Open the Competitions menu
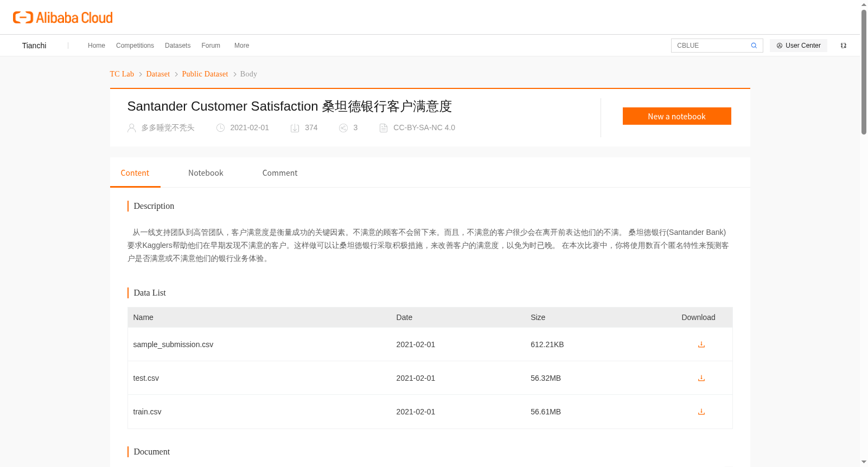Image resolution: width=868 pixels, height=467 pixels. (135, 46)
